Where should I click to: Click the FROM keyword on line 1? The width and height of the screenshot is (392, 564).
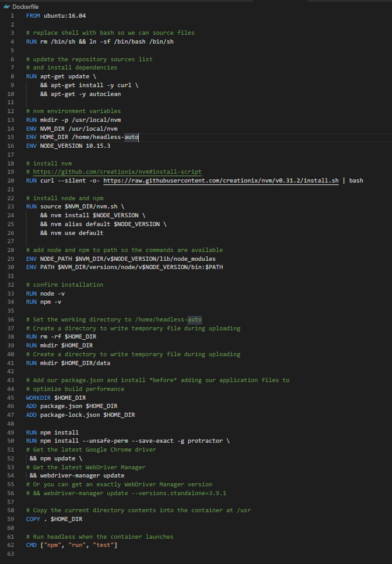(33, 16)
